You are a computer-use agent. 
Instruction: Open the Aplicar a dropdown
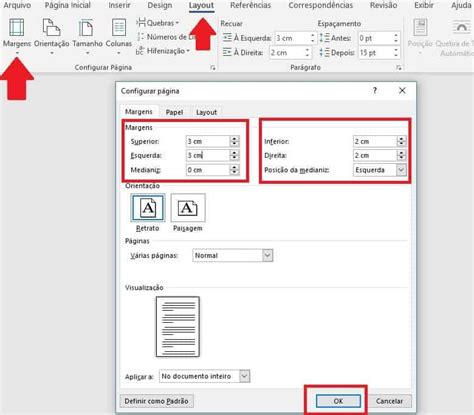pos(204,376)
